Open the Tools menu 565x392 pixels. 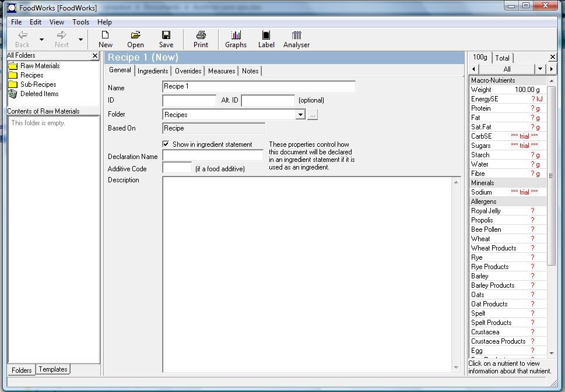pos(80,22)
